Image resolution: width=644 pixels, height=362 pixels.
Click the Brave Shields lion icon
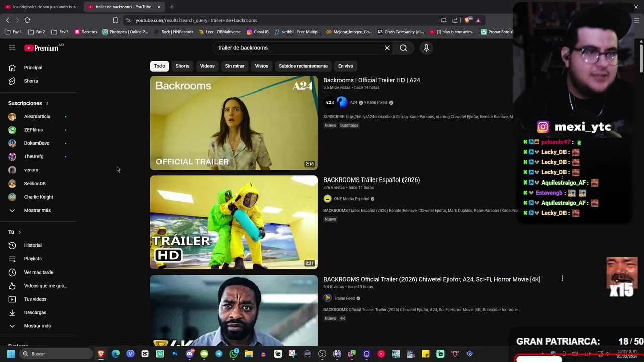468,20
